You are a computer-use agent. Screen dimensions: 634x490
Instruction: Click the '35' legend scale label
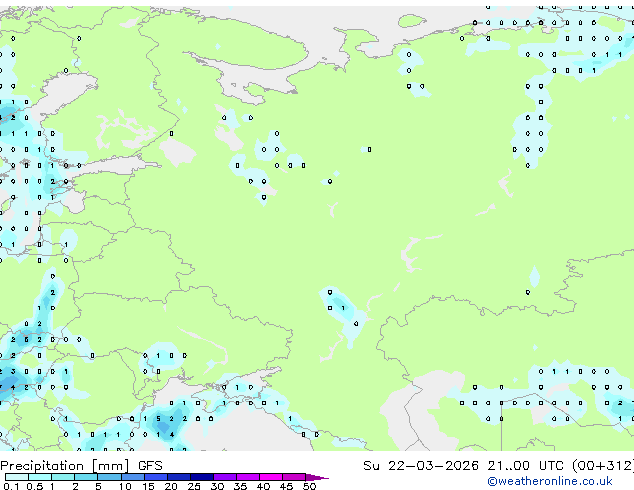[x=240, y=486]
